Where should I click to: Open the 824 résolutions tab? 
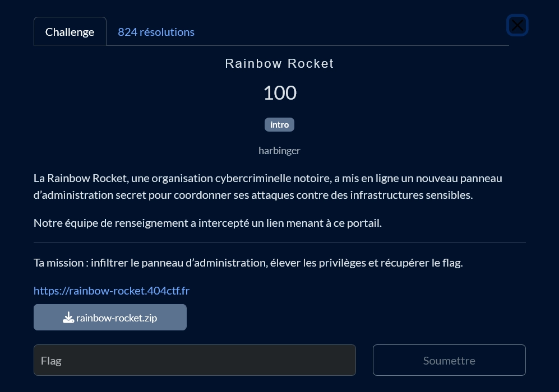click(x=156, y=32)
